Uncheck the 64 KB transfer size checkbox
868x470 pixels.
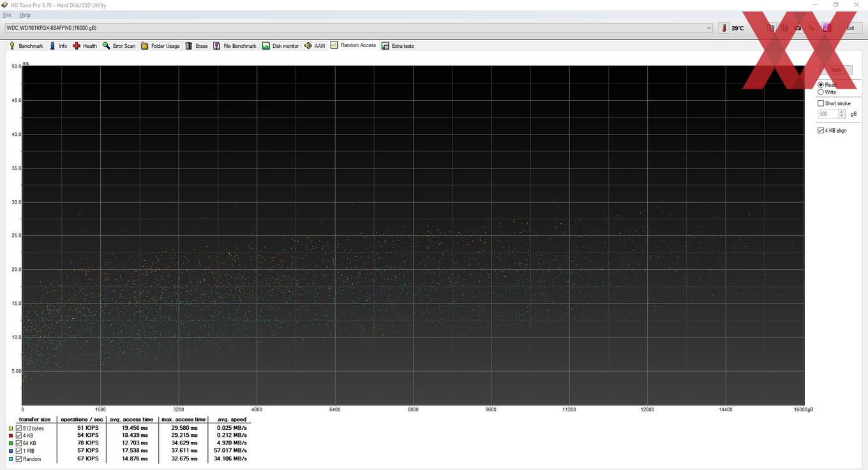click(x=19, y=443)
